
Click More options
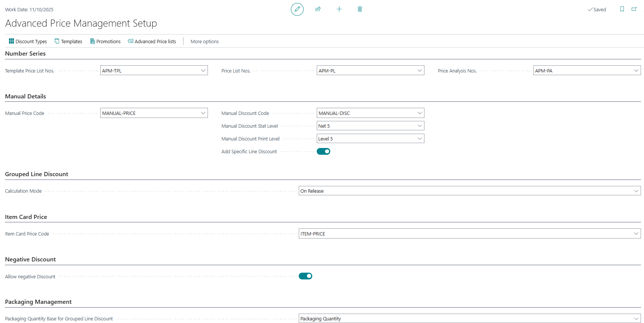[x=205, y=41]
